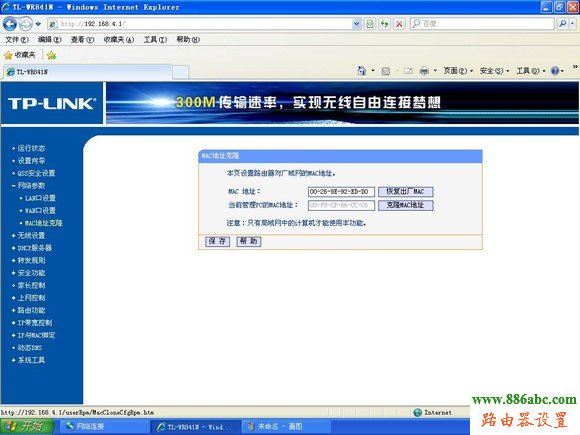580x435 pixels.
Task: Open the search provider dropdown arrow
Action: click(x=573, y=24)
